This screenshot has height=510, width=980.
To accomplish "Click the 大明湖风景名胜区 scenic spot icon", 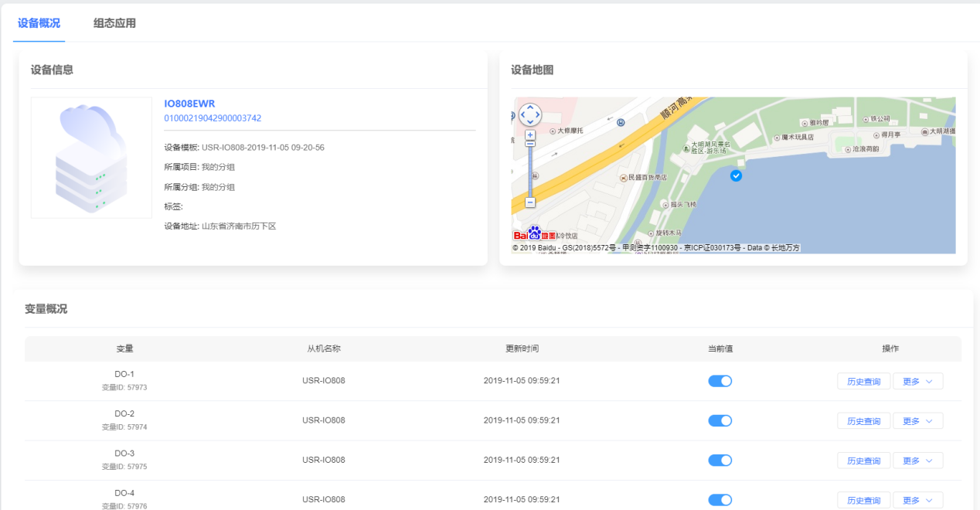I will (x=686, y=148).
